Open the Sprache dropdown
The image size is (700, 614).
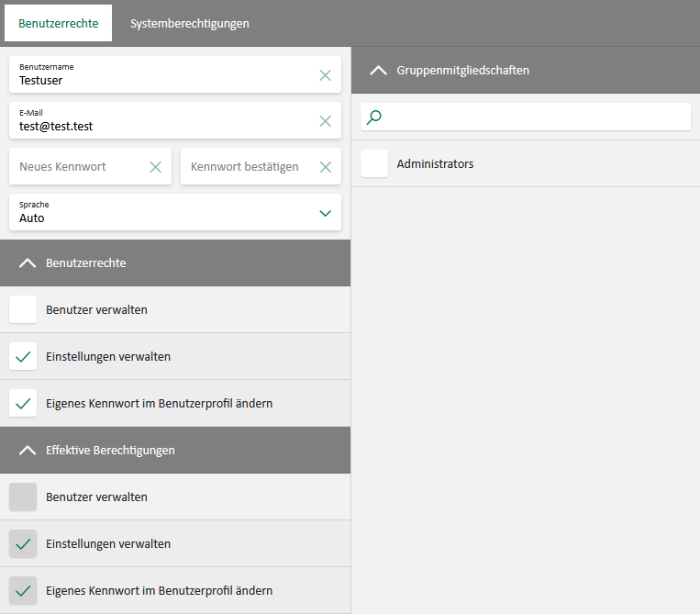point(325,213)
